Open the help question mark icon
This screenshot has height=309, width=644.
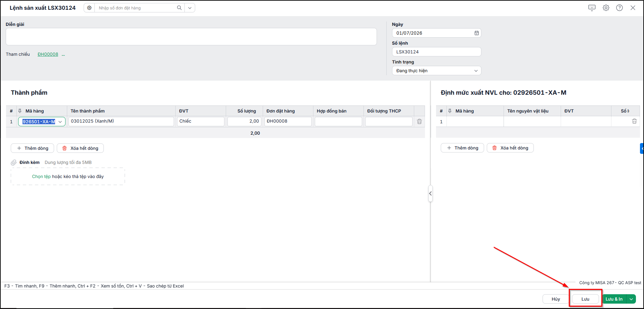tap(619, 8)
